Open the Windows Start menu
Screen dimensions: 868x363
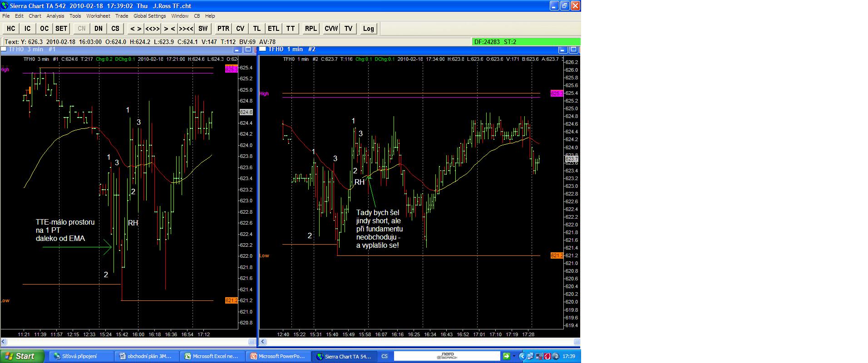click(x=22, y=356)
